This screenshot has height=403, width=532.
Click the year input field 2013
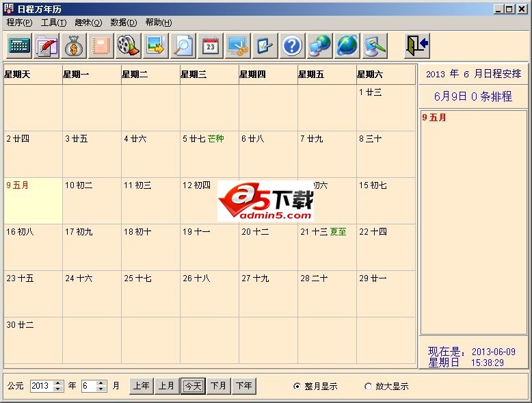42,386
